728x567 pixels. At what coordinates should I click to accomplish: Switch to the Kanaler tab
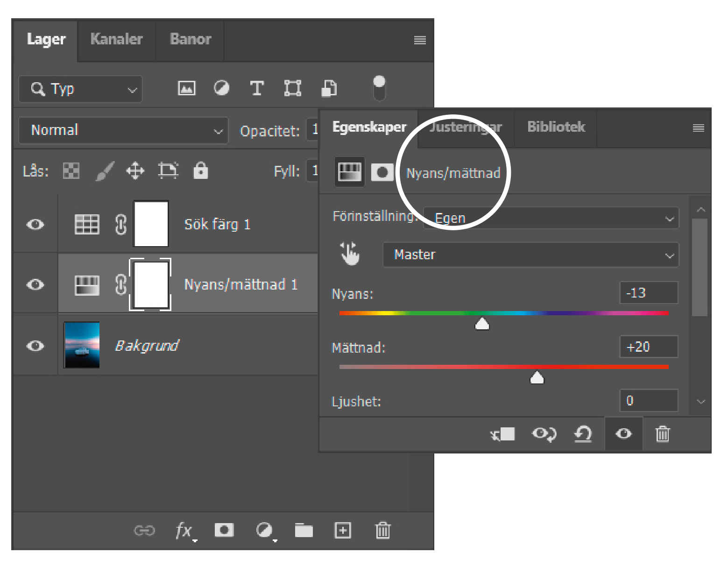[116, 39]
